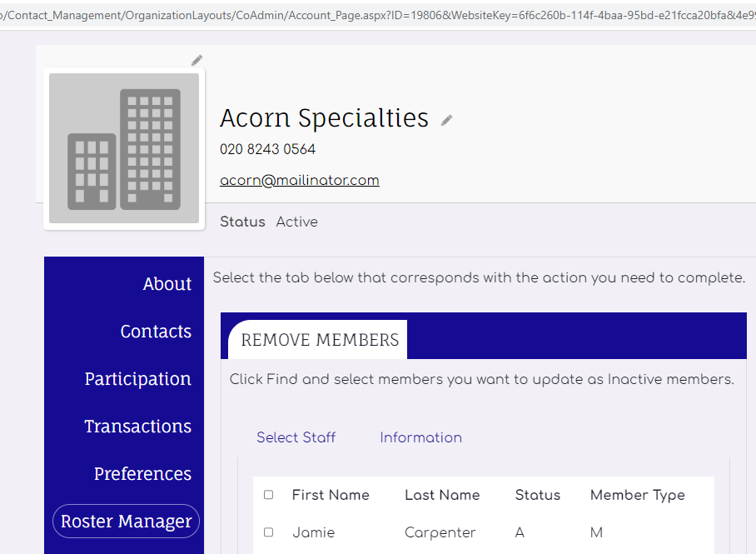Tick the checkbox for Jamie Carpenter
This screenshot has width=756, height=554.
click(x=268, y=532)
